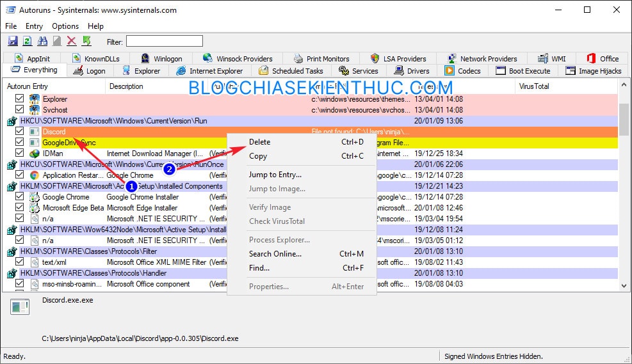This screenshot has width=632, height=364.
Task: Uncheck the Microsoft Edge Beta entry
Action: tap(19, 207)
